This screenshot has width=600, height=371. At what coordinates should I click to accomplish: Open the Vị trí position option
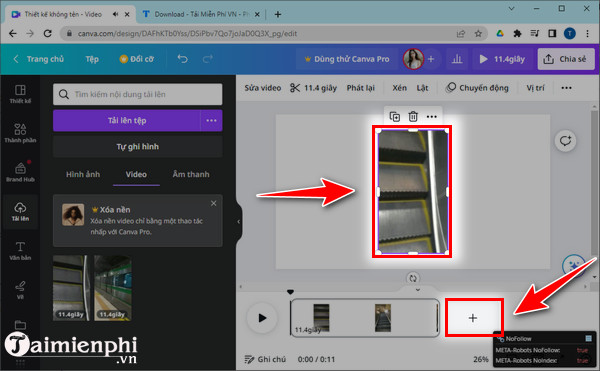click(535, 88)
